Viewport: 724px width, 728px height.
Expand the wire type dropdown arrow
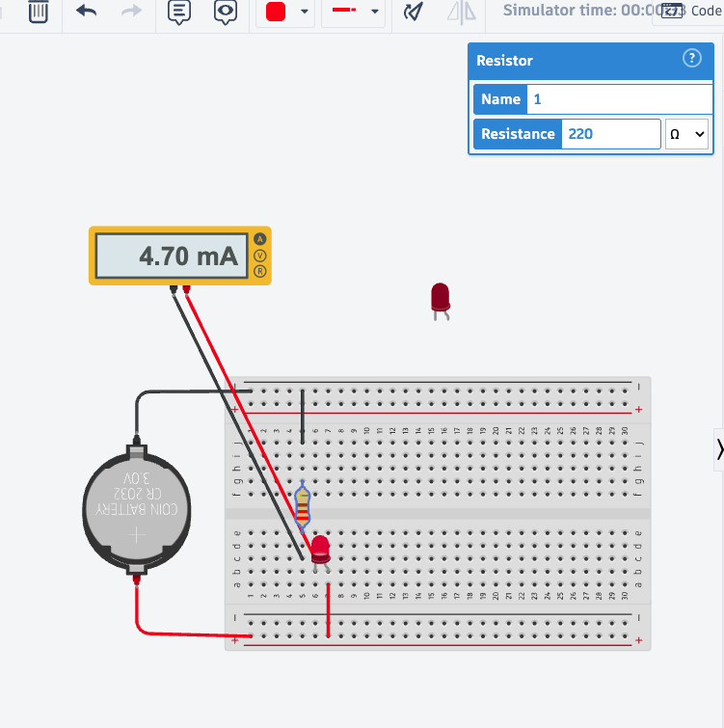coord(375,12)
